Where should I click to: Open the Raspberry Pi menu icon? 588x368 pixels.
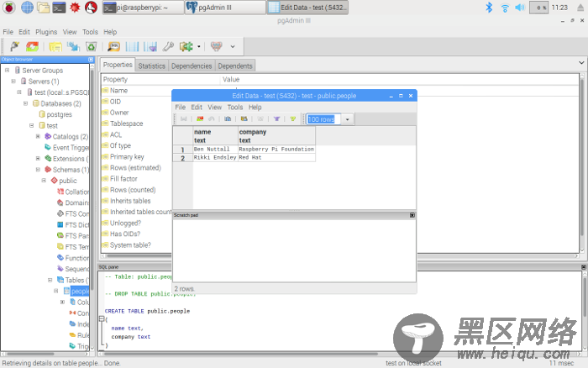point(9,7)
